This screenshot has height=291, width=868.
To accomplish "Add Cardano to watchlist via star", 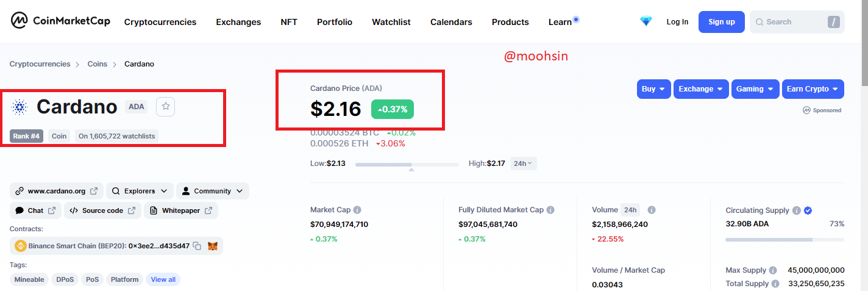I will pos(165,107).
